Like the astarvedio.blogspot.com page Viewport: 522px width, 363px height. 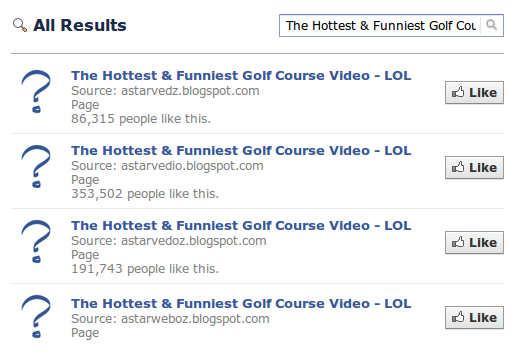(x=474, y=167)
